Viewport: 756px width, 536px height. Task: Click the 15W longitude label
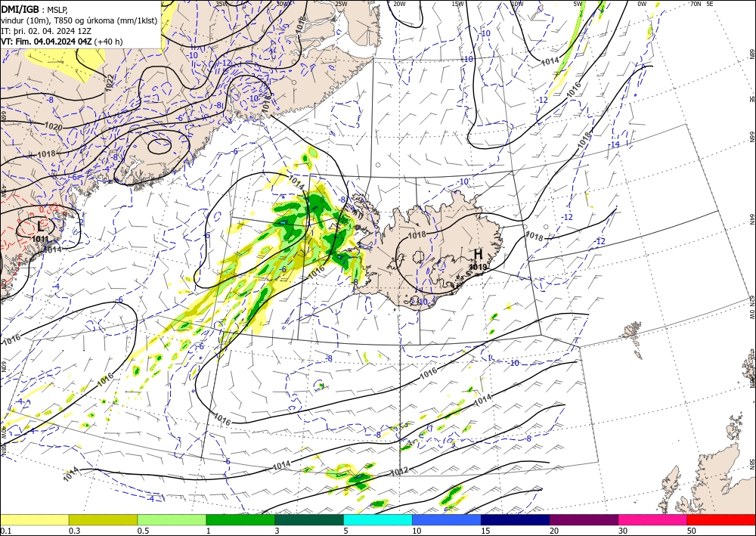[457, 4]
